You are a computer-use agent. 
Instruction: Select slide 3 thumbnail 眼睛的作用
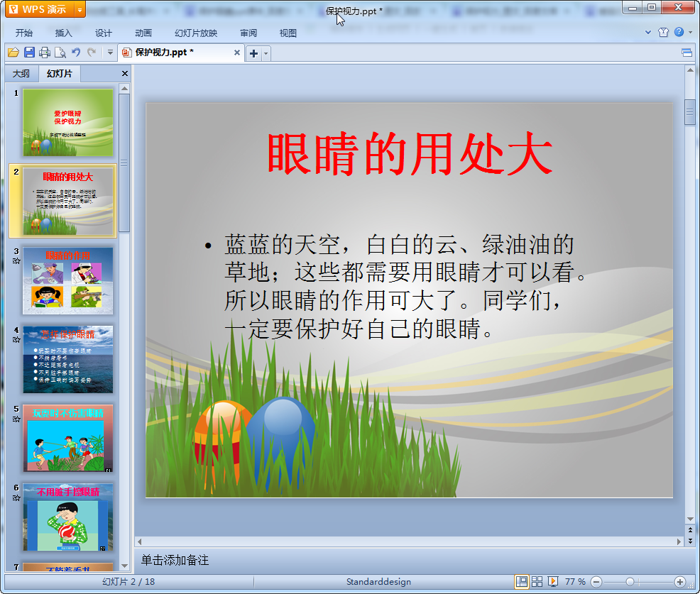tap(68, 280)
